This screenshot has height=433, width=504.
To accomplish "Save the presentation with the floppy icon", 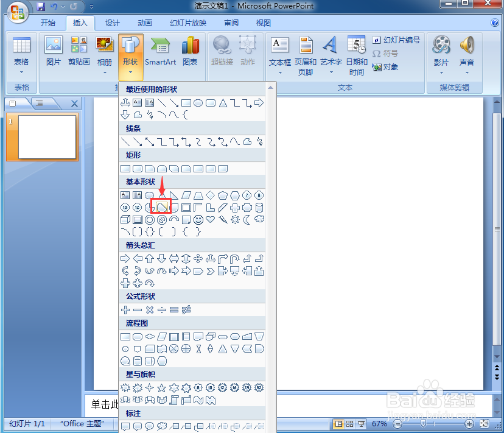I will tap(41, 6).
